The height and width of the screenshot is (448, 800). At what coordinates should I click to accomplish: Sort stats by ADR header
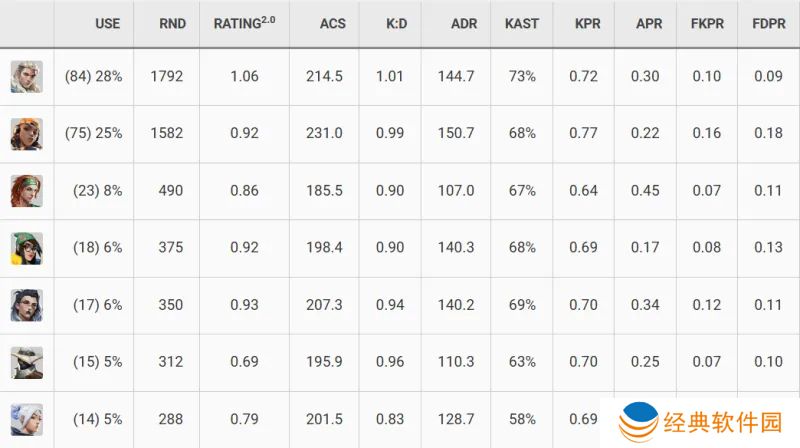click(463, 23)
